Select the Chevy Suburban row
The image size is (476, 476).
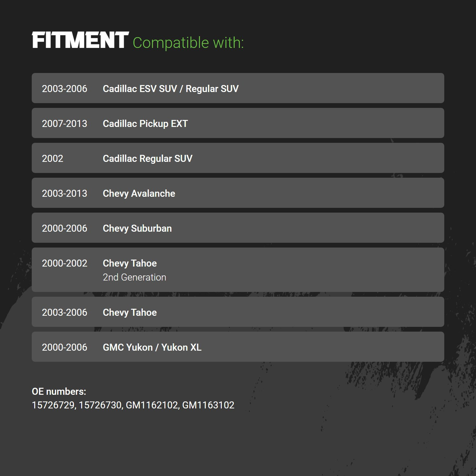click(x=238, y=228)
